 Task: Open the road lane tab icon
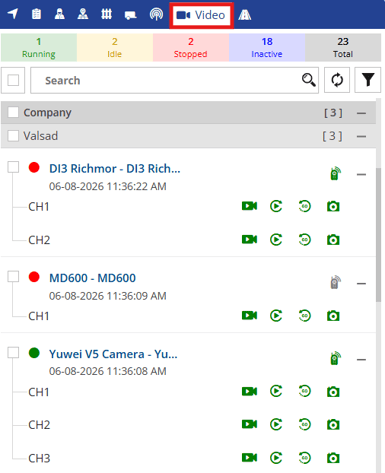[245, 15]
